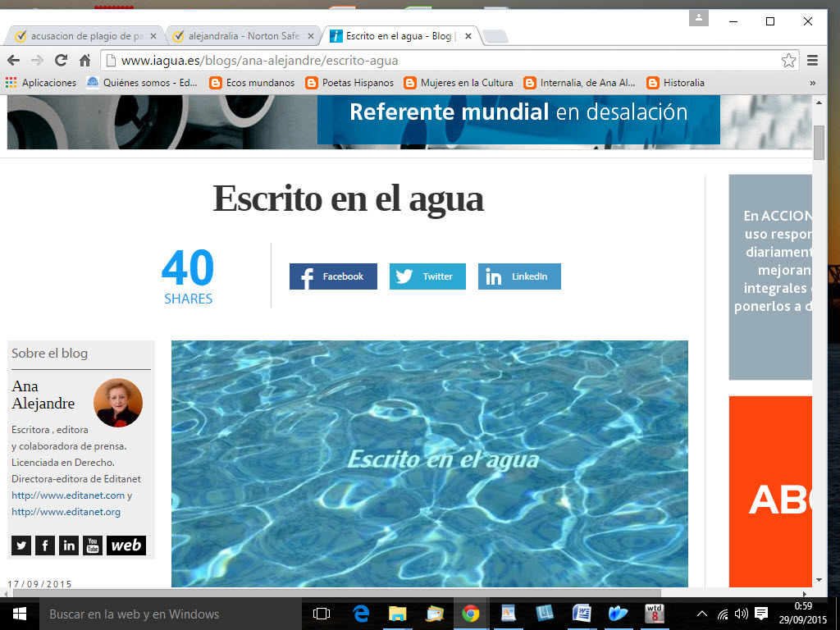840x630 pixels.
Task: Open the Action Center notifications icon
Action: click(x=760, y=614)
